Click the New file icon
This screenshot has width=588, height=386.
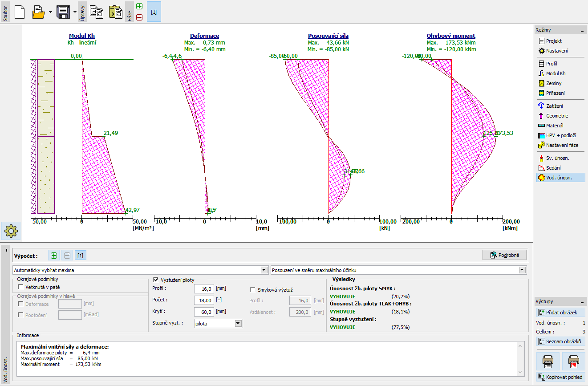point(19,12)
